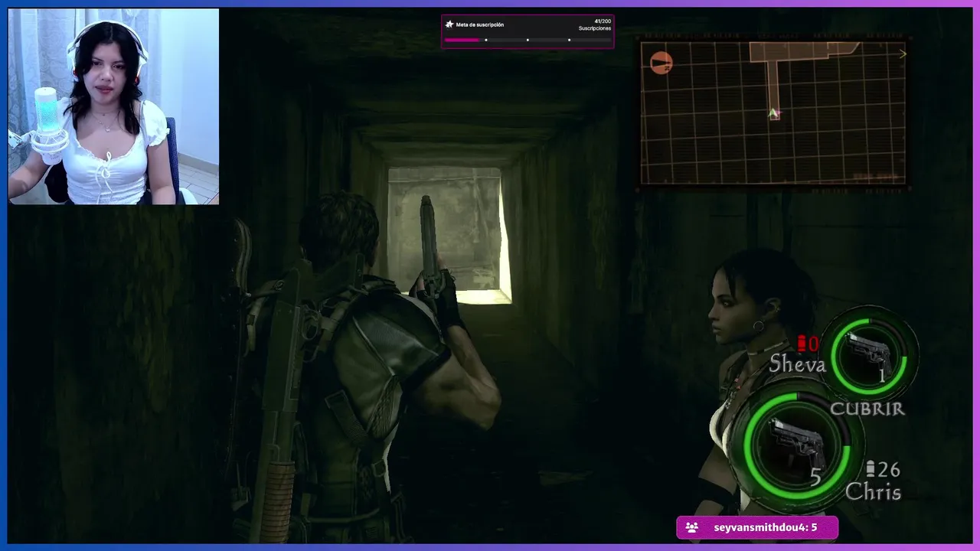Click the orange objective marker on the minimap
The height and width of the screenshot is (551, 980).
click(661, 63)
